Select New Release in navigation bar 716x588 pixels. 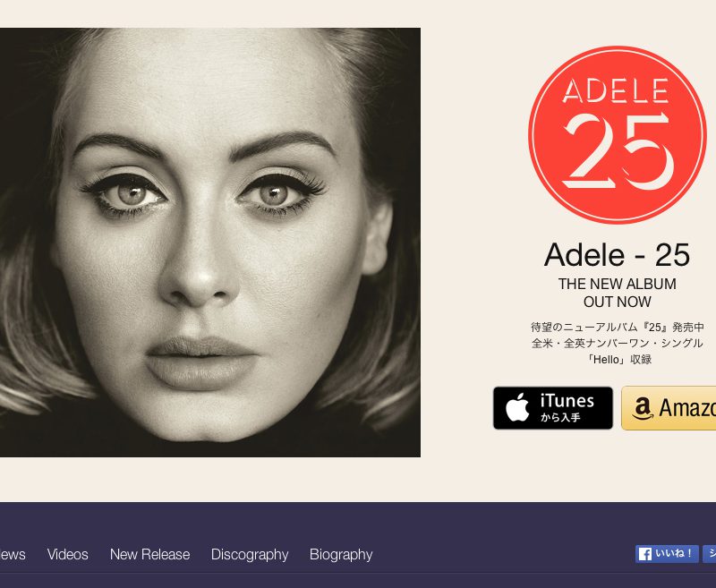point(149,554)
